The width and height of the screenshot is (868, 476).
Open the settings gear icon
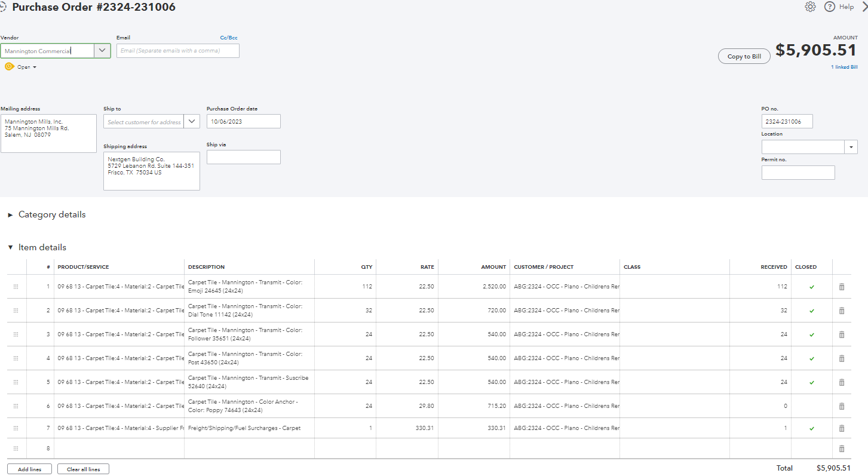click(810, 7)
